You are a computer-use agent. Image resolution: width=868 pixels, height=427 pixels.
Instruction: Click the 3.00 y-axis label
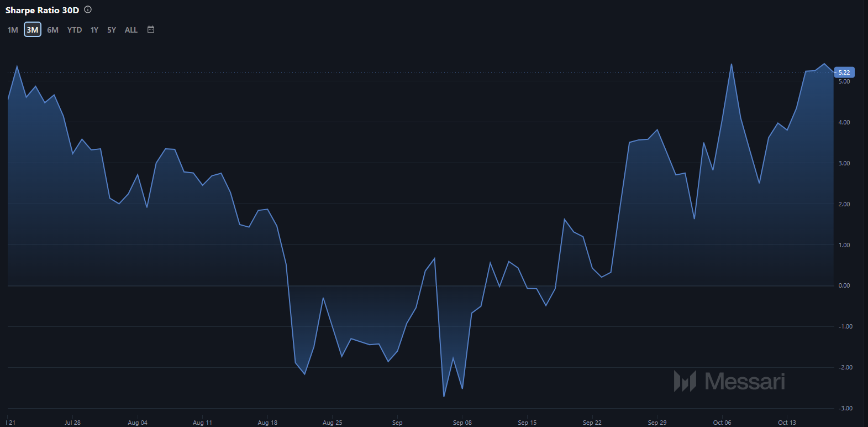[844, 163]
